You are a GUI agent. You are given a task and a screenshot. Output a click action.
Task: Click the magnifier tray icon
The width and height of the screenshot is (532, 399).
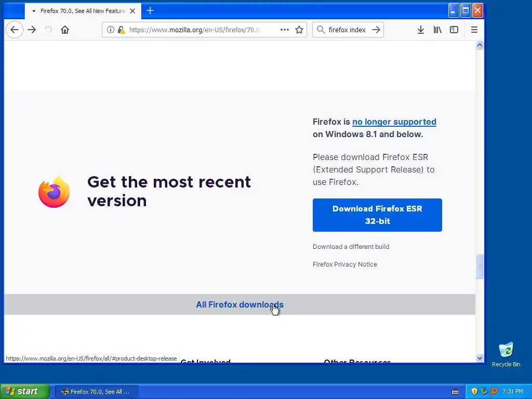(494, 391)
